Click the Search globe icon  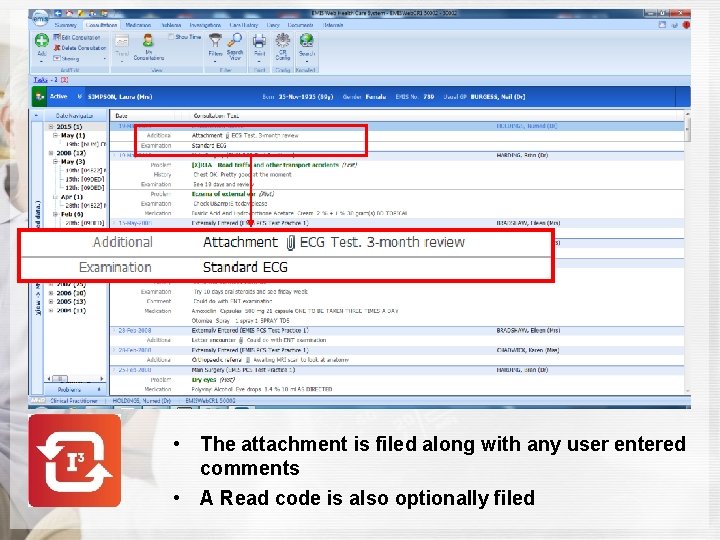pos(306,40)
